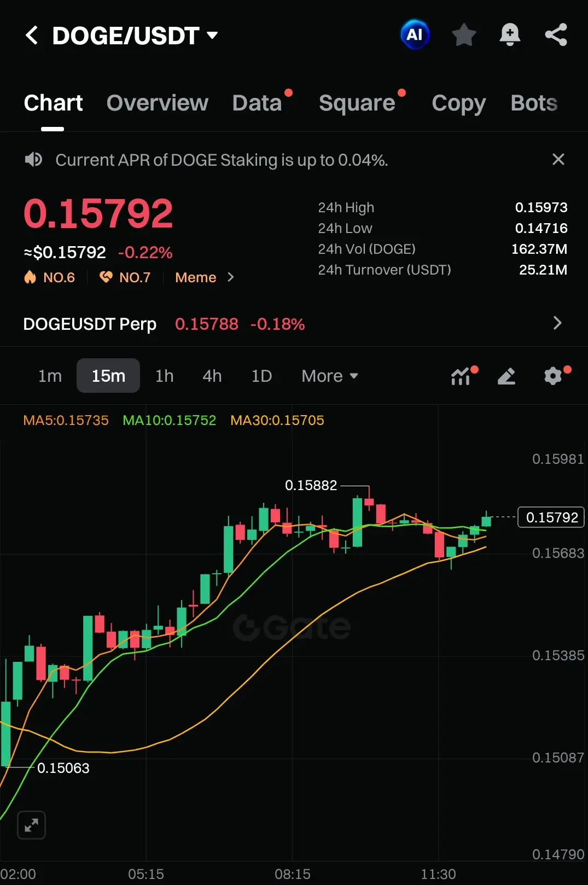Screen dimensions: 588x885
Task: Dismiss the staking announcement banner
Action: (x=558, y=159)
